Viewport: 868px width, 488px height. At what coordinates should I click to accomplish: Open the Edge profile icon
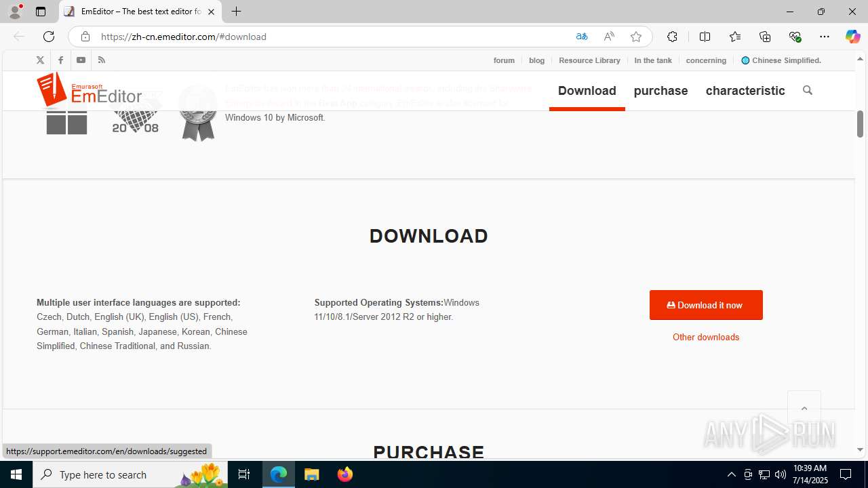coord(15,12)
